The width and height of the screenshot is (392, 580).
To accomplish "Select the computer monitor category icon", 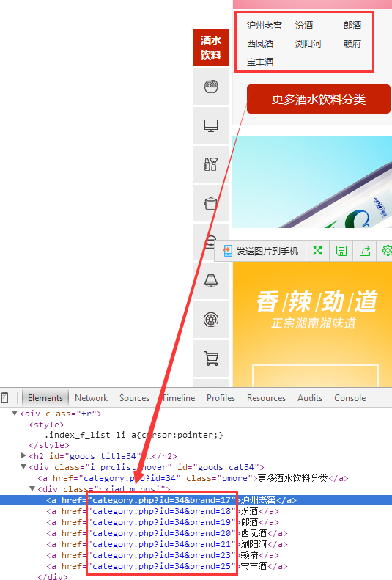I will 211,125.
